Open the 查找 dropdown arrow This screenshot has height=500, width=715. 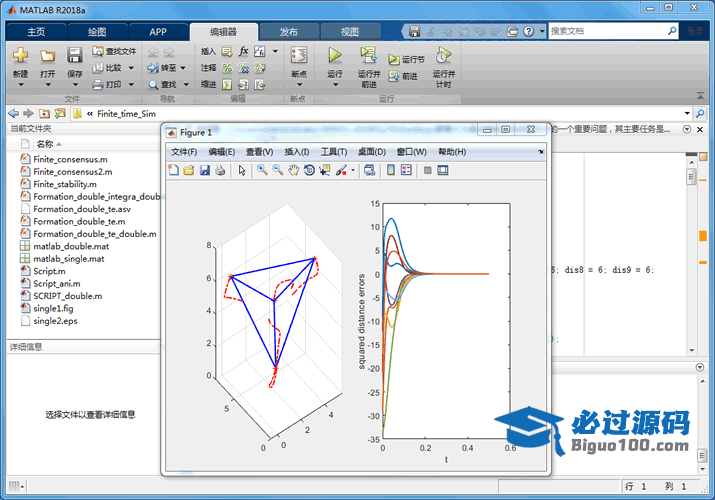186,85
